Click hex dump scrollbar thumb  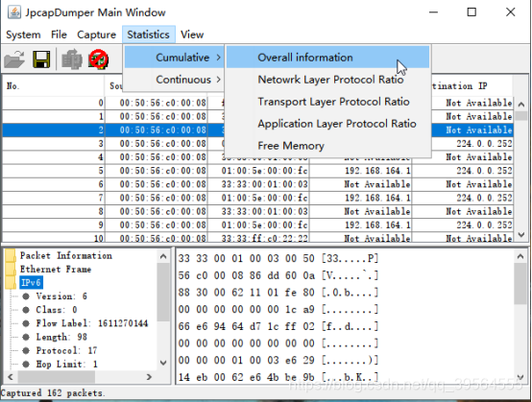(x=520, y=284)
